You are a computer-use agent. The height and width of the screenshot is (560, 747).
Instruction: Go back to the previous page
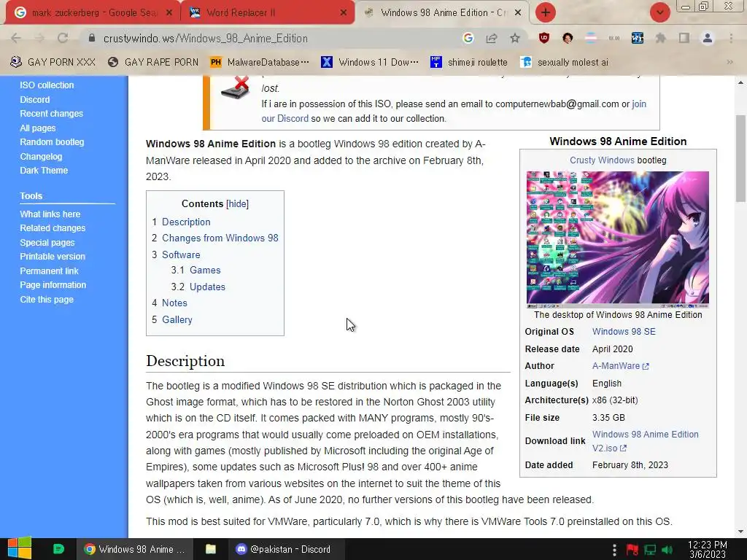tap(16, 38)
